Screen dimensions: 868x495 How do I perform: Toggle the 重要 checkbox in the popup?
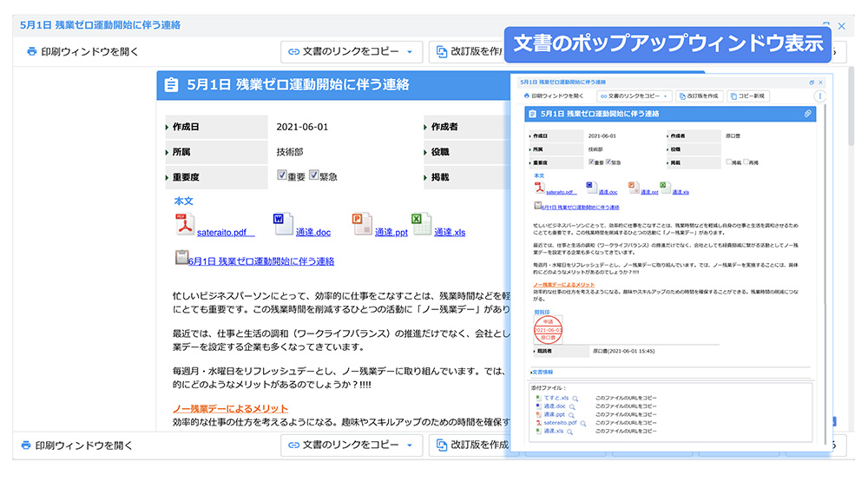[591, 162]
